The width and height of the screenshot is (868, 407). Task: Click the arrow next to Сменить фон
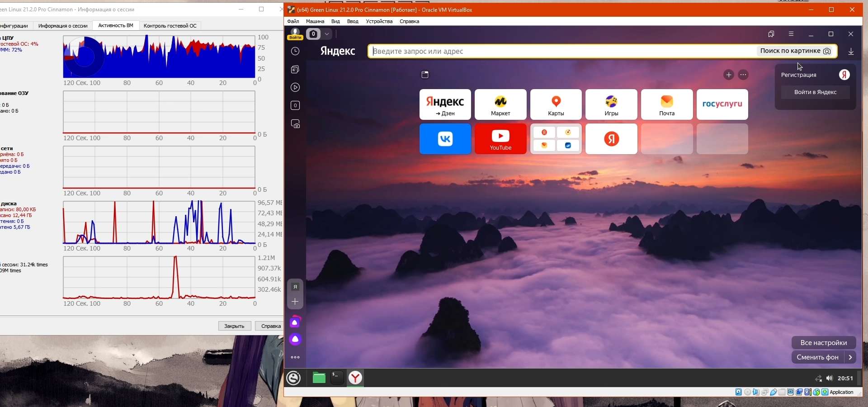point(850,357)
